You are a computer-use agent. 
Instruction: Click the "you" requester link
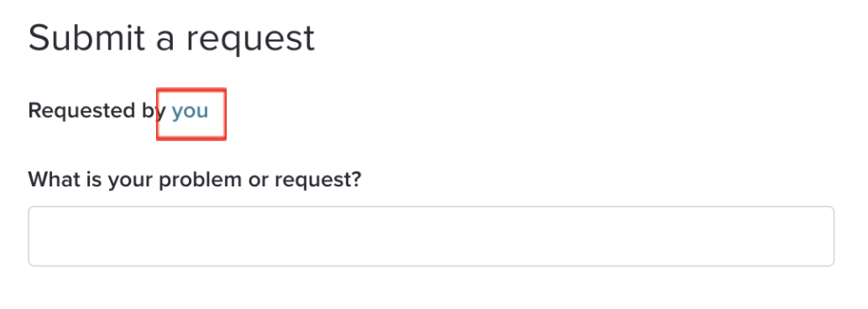pyautogui.click(x=190, y=112)
